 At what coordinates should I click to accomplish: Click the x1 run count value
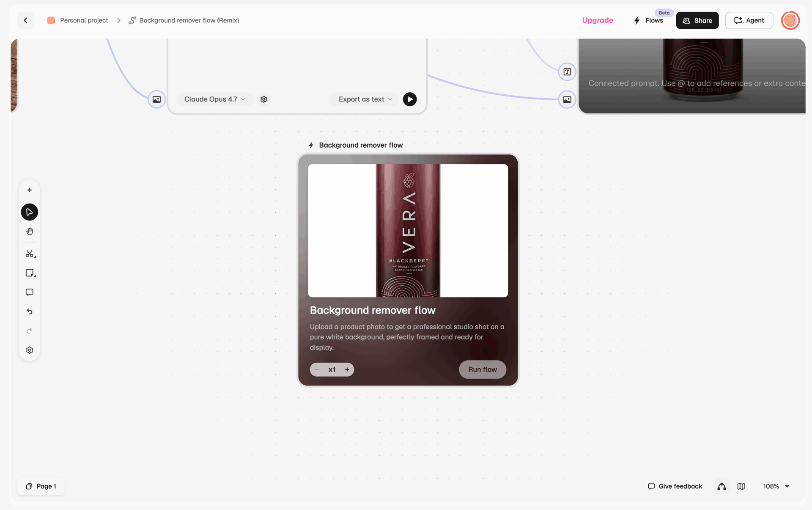tap(332, 369)
